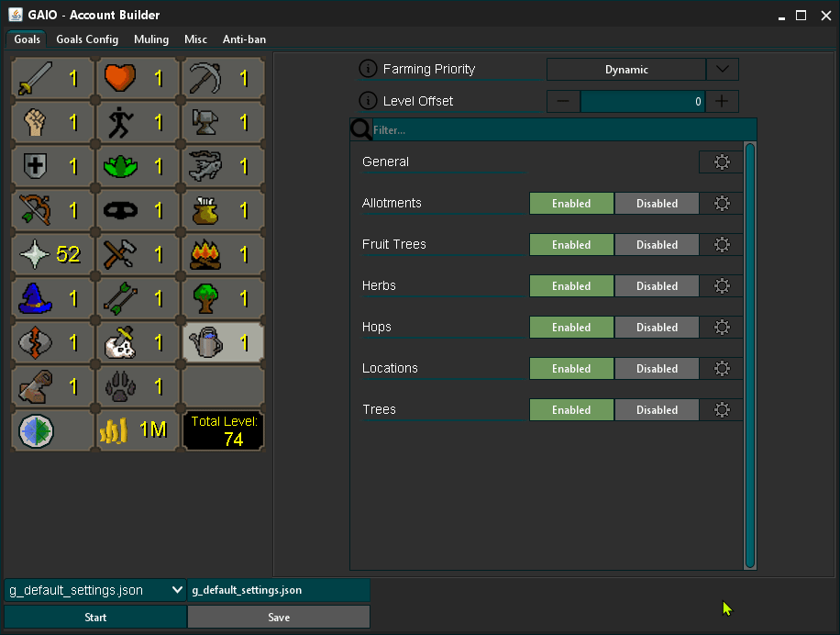This screenshot has height=635, width=840.
Task: Select the Crafting hammer and chisel icon
Action: pos(120,254)
